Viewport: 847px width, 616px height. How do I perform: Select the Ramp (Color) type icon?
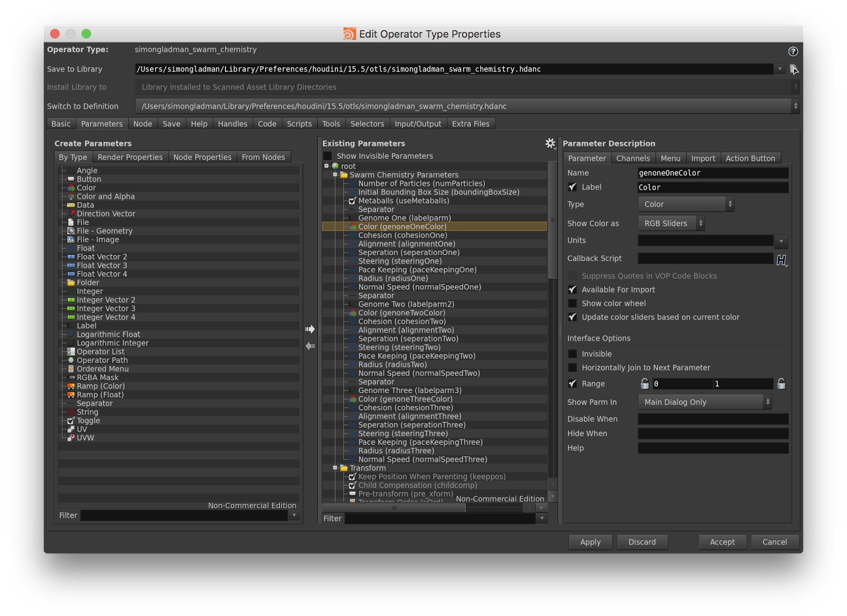click(71, 386)
